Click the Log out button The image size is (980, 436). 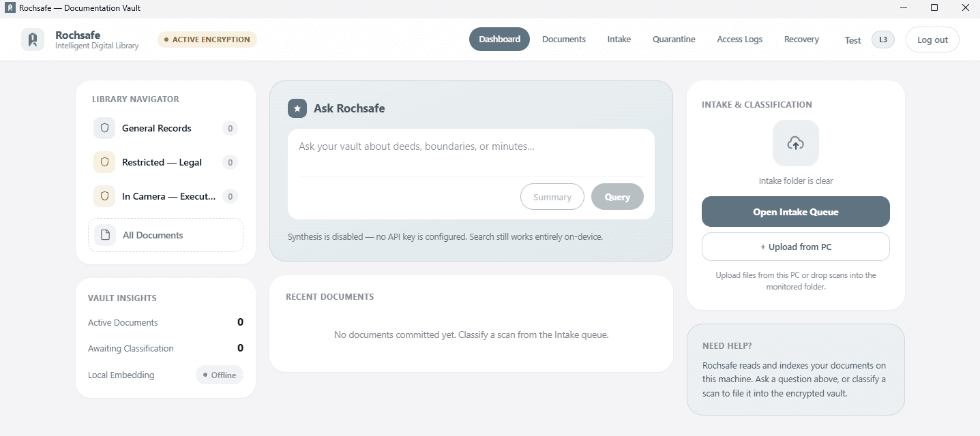[x=932, y=40]
